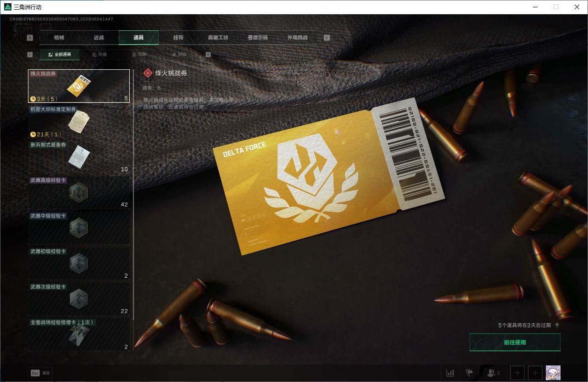Click the first add teammate plus slot
The height and width of the screenshot is (382, 588).
tap(517, 373)
